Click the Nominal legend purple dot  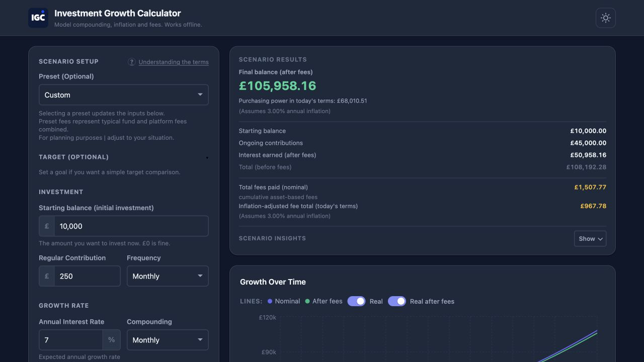coord(270,301)
